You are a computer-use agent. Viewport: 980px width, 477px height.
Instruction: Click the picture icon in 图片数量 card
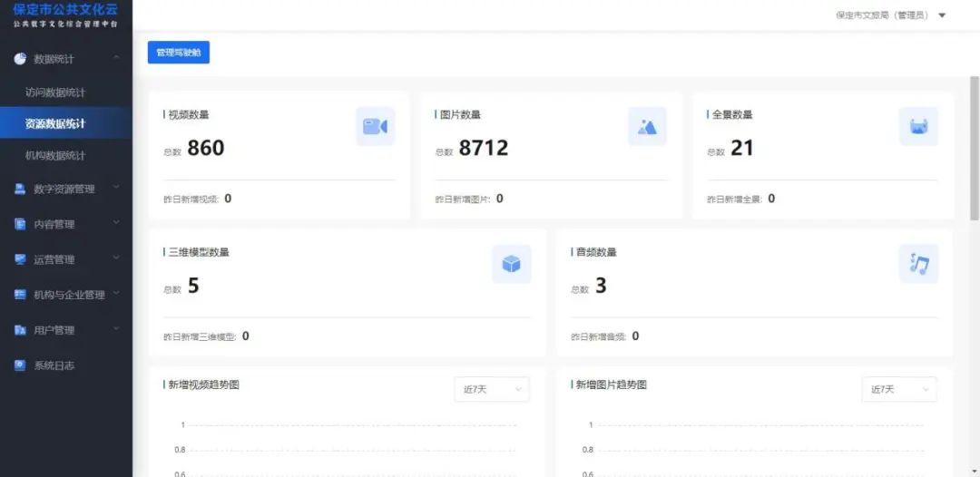647,126
